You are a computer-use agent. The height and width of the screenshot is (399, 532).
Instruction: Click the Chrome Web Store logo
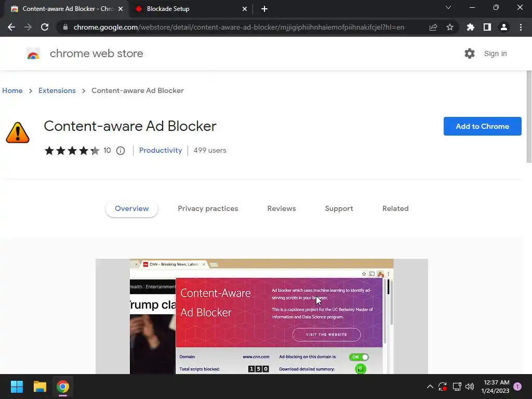coord(33,54)
